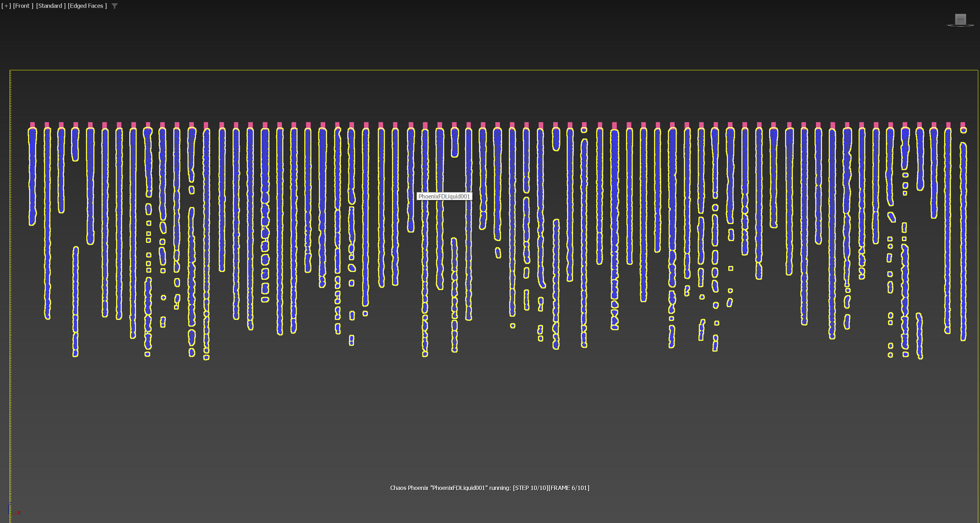
Task: Click the Chaos Phoenix simulation status text
Action: [x=490, y=488]
